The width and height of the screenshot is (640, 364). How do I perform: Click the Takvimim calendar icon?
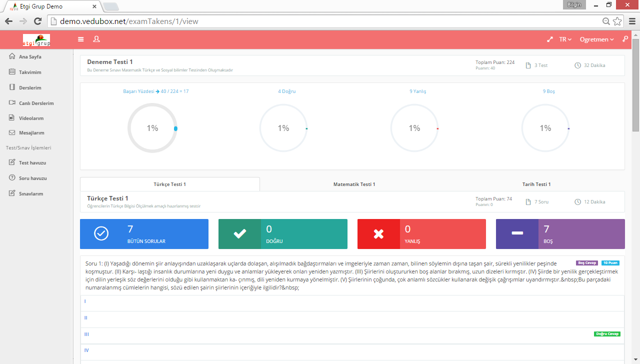[12, 72]
